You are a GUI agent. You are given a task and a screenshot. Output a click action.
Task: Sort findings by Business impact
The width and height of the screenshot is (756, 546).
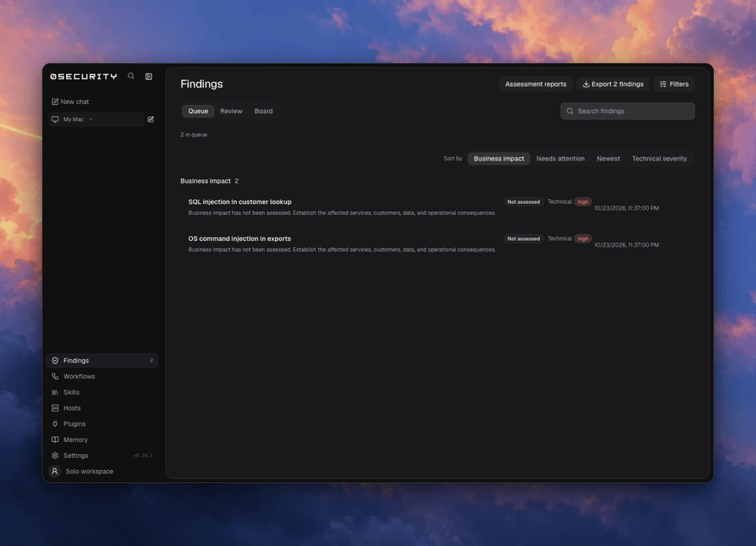coord(498,158)
